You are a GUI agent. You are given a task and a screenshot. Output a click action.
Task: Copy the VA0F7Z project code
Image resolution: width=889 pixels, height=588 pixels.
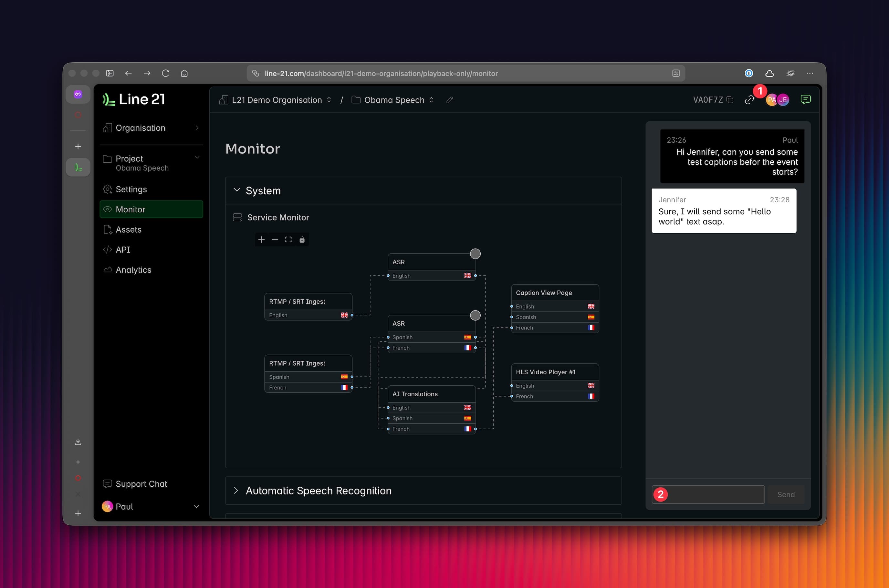click(x=730, y=100)
